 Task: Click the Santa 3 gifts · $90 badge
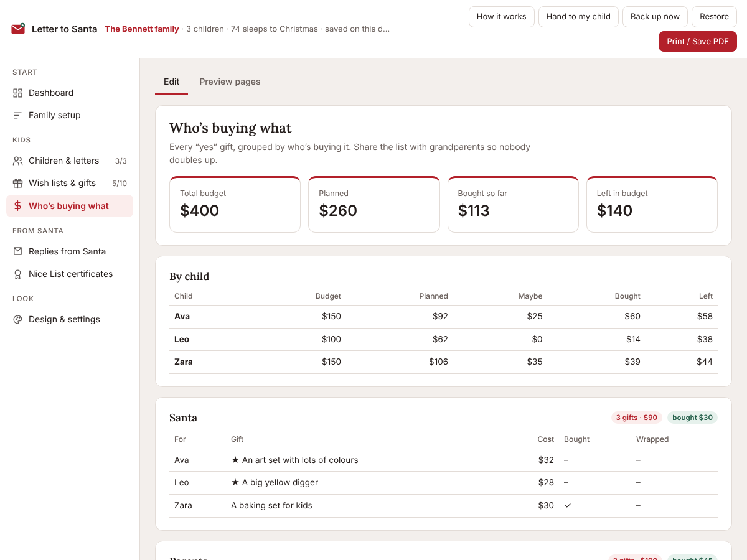pyautogui.click(x=637, y=418)
